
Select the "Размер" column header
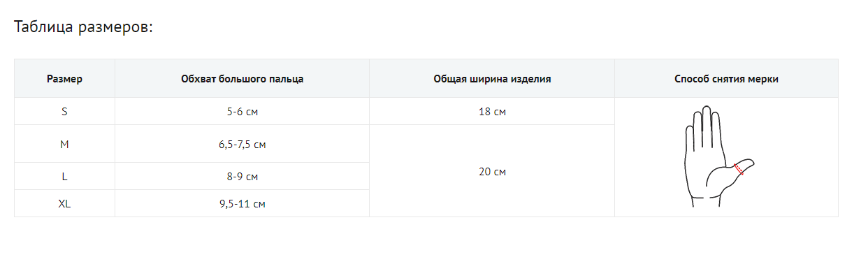[x=65, y=79]
